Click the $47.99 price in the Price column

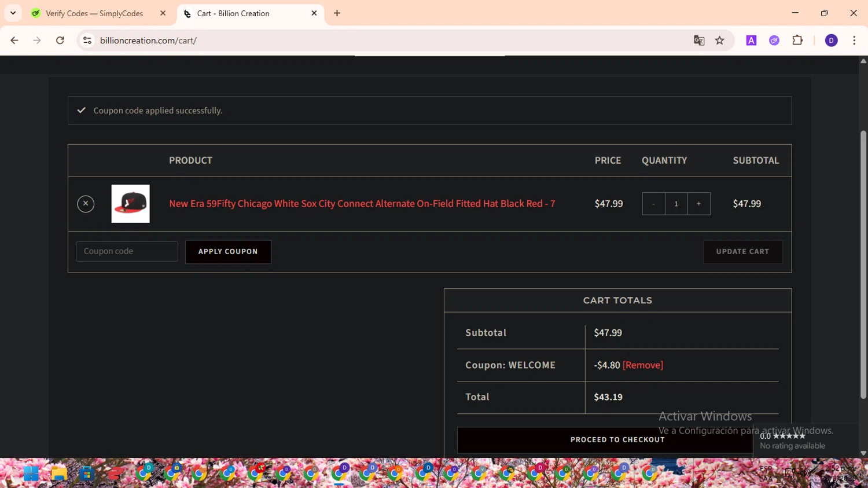[609, 204]
